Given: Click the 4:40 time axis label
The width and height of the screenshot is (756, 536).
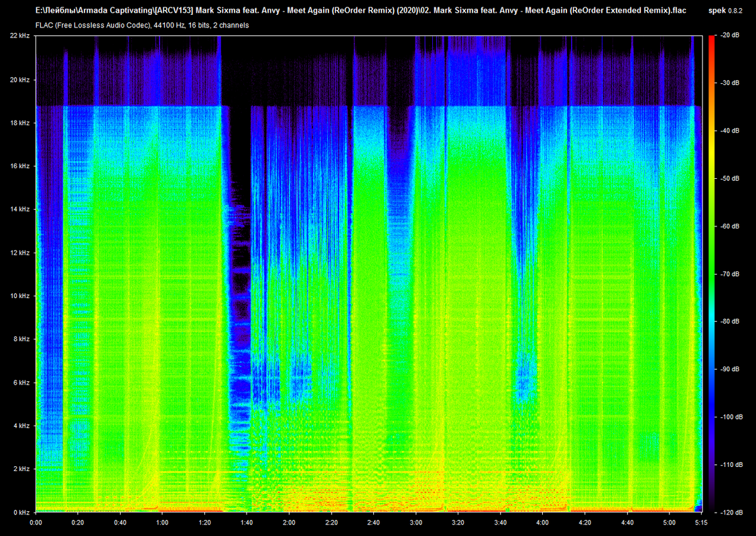Looking at the screenshot, I should [627, 523].
